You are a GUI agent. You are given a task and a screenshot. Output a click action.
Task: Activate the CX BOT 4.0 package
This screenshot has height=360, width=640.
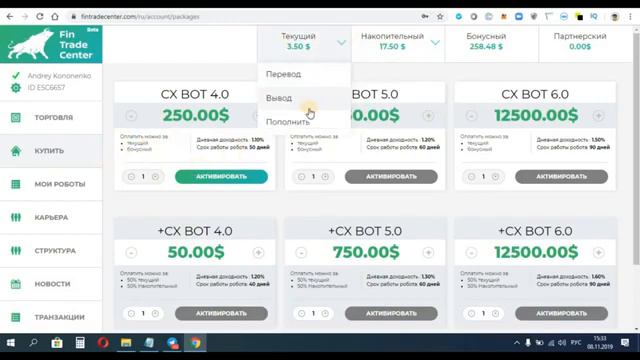tap(221, 177)
